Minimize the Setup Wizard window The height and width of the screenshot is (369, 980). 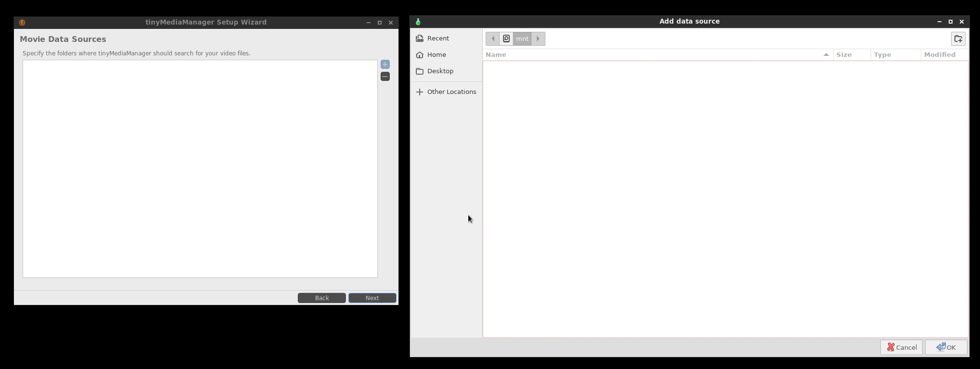pyautogui.click(x=369, y=23)
